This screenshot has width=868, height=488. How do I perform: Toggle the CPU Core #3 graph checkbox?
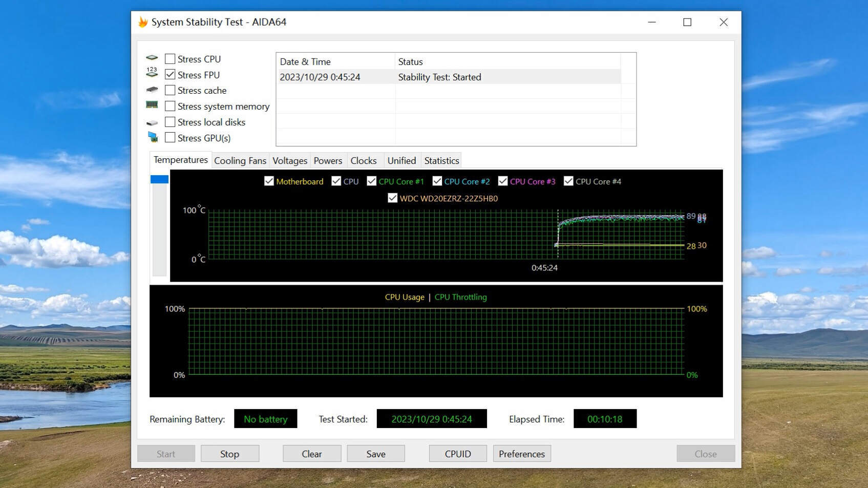[502, 181]
